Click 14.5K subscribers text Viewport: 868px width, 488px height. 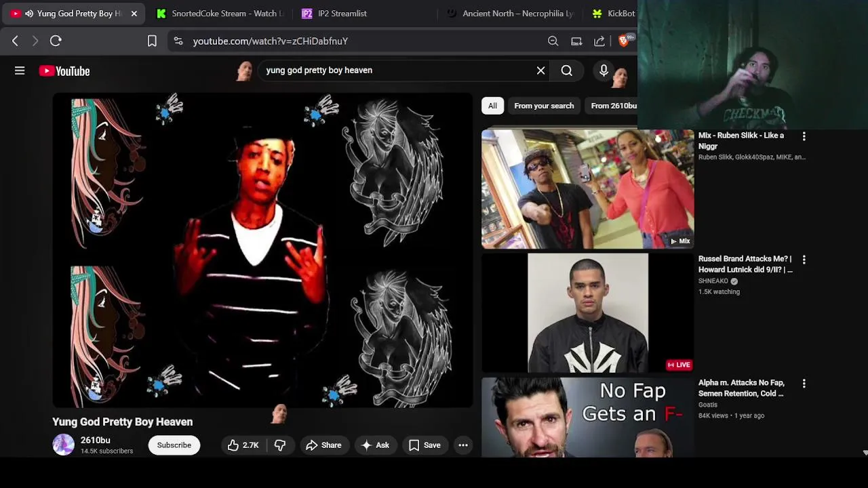[x=107, y=451]
